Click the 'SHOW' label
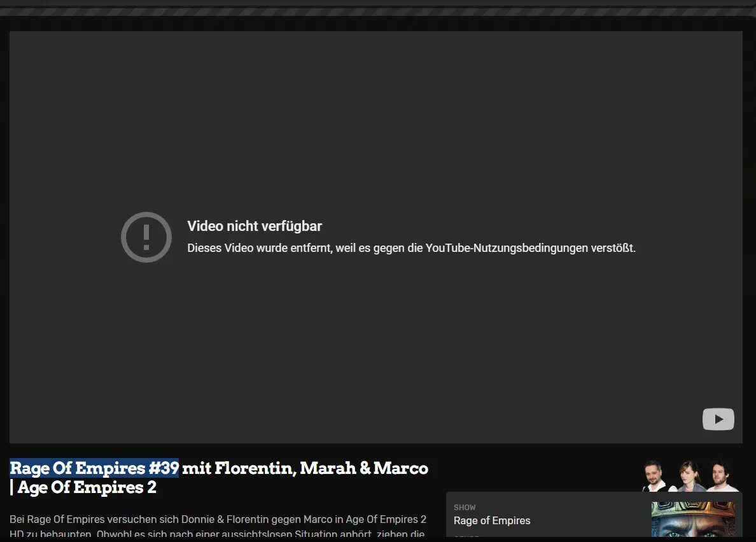This screenshot has width=756, height=542. coord(465,507)
